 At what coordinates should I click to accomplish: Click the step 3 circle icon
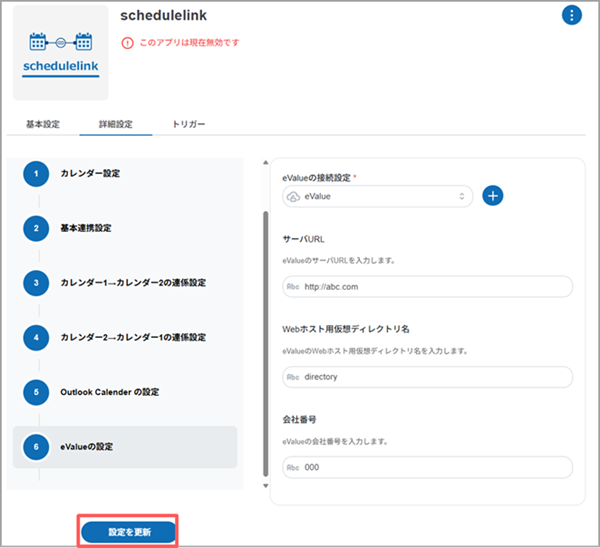pos(36,283)
